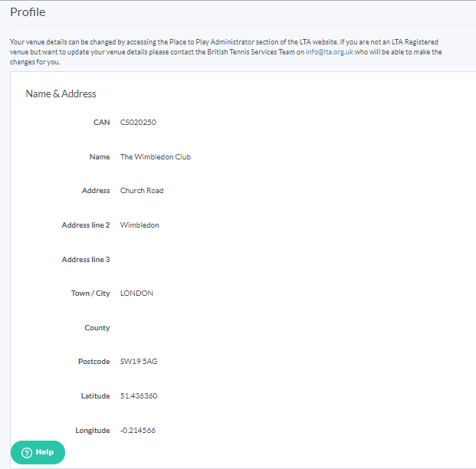Click the Profile page heading
The width and height of the screenshot is (476, 469).
28,12
